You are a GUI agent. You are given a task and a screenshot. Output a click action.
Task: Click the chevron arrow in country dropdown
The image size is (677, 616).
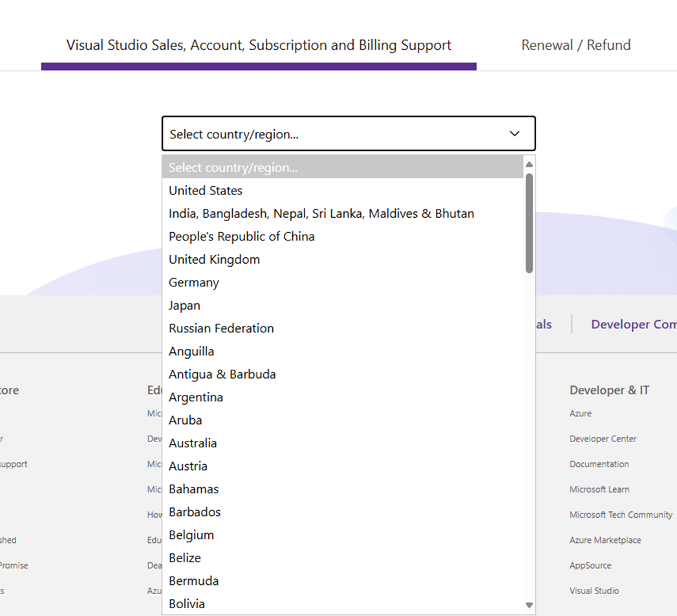[x=514, y=134]
